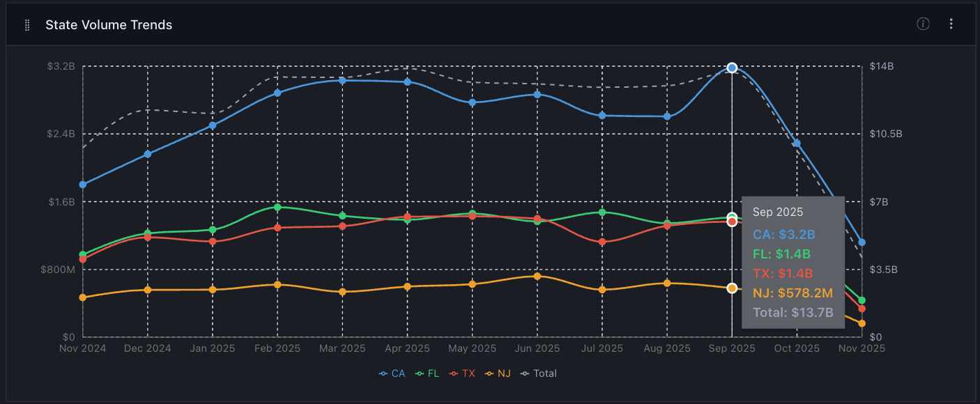Click the highlighted CA peak data point
The height and width of the screenshot is (404, 980).
tap(732, 68)
